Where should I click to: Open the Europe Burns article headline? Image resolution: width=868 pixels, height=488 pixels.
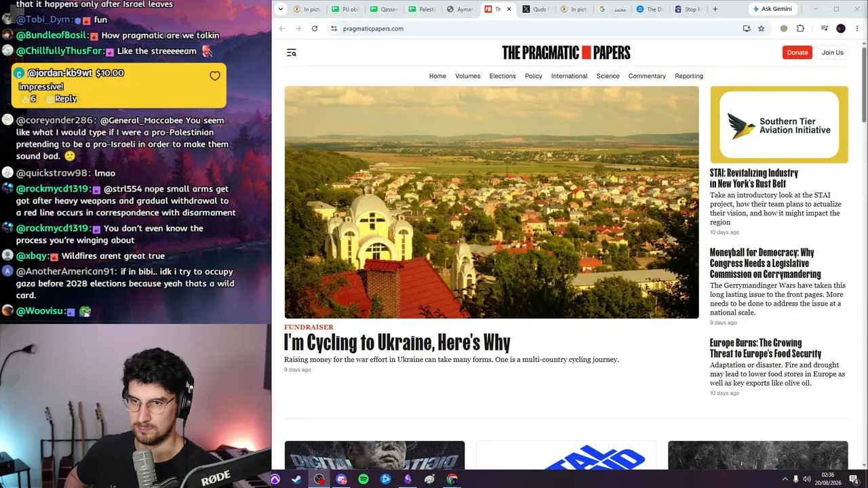click(x=766, y=348)
